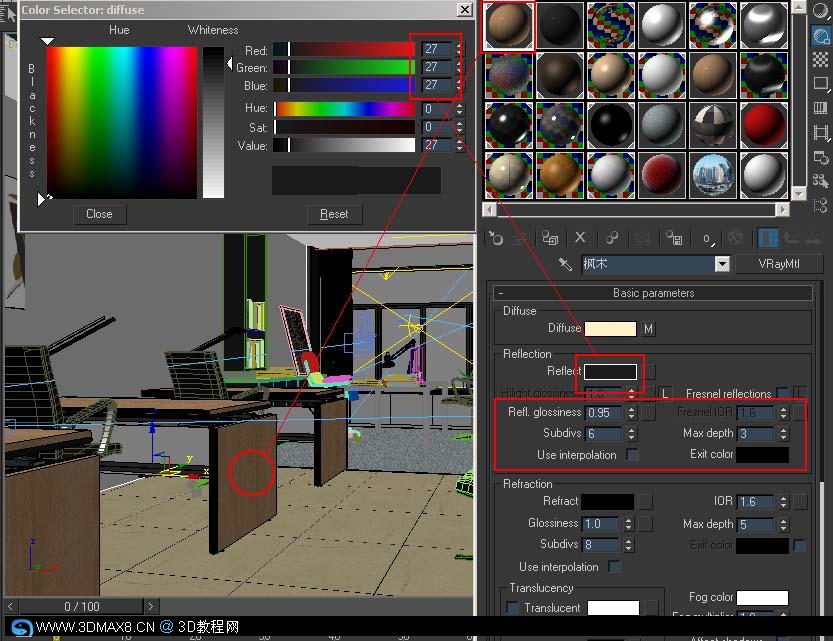The width and height of the screenshot is (833, 641).
Task: Click the Value slider bar
Action: [x=344, y=145]
